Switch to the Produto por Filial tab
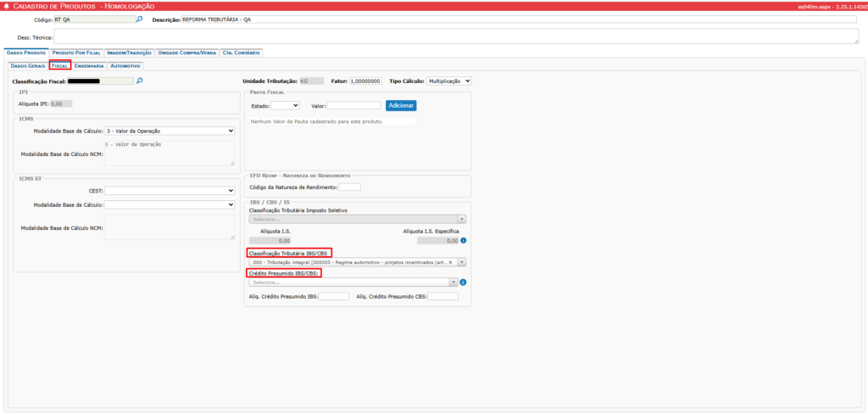Image resolution: width=868 pixels, height=414 pixels. point(75,53)
